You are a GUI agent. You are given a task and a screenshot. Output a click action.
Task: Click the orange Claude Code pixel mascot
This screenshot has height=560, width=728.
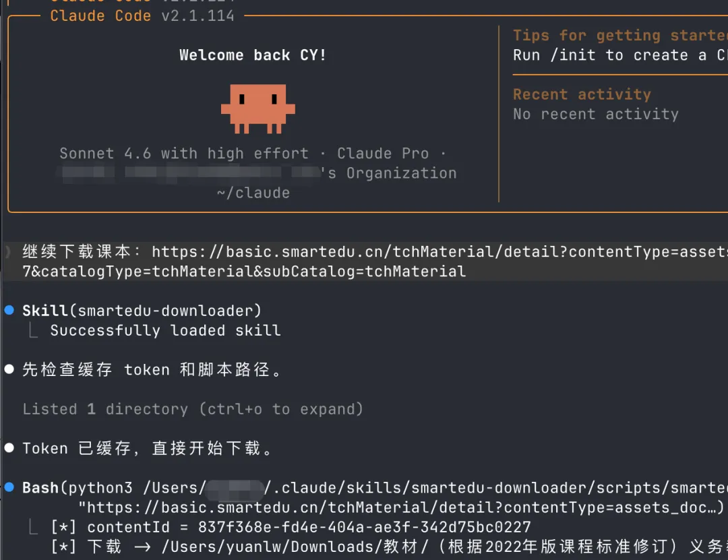pyautogui.click(x=257, y=108)
